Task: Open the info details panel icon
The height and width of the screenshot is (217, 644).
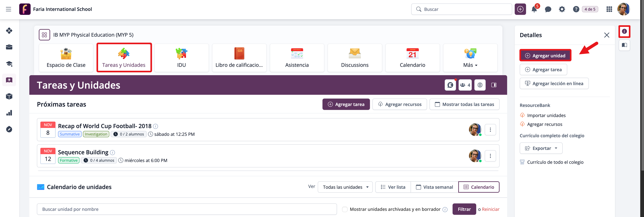Action: (624, 31)
